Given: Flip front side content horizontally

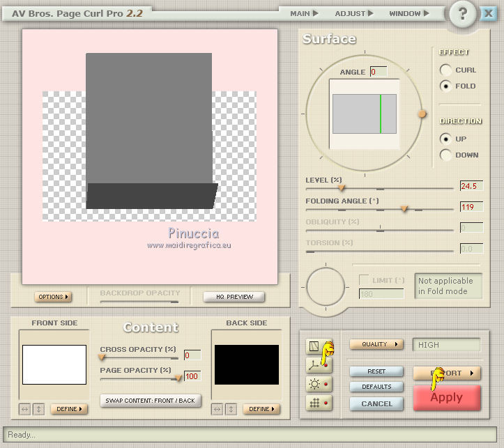Looking at the screenshot, I should tap(25, 409).
